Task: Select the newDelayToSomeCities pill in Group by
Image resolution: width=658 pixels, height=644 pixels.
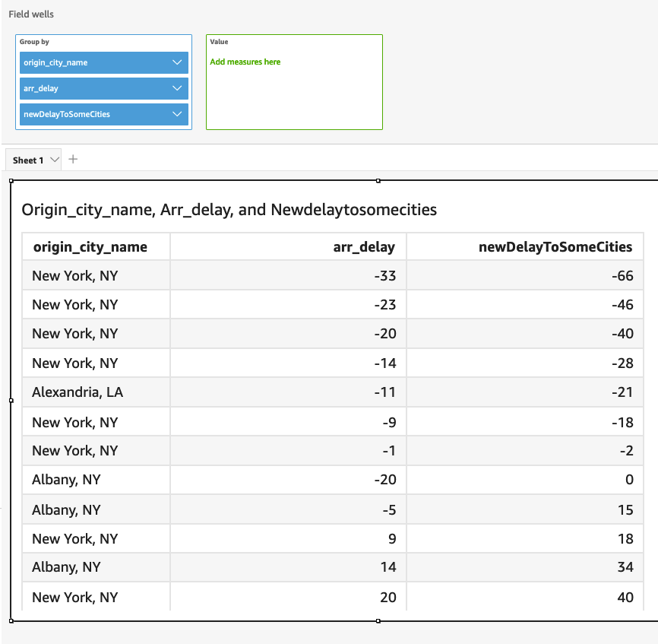Action: point(91,114)
